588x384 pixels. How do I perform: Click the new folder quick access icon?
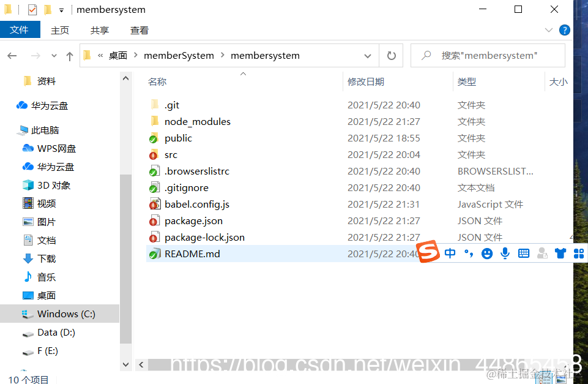47,9
